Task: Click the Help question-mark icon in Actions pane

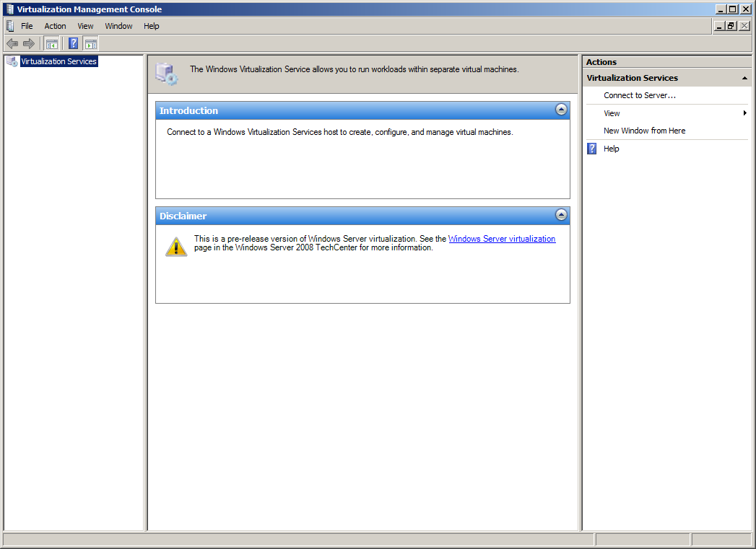Action: coord(592,149)
